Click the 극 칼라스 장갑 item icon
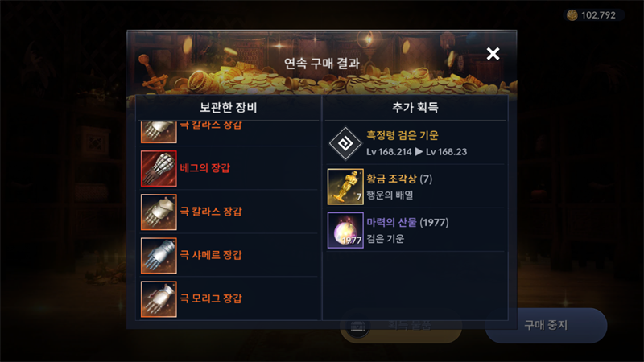Screen dimensions: 644x362 159,212
